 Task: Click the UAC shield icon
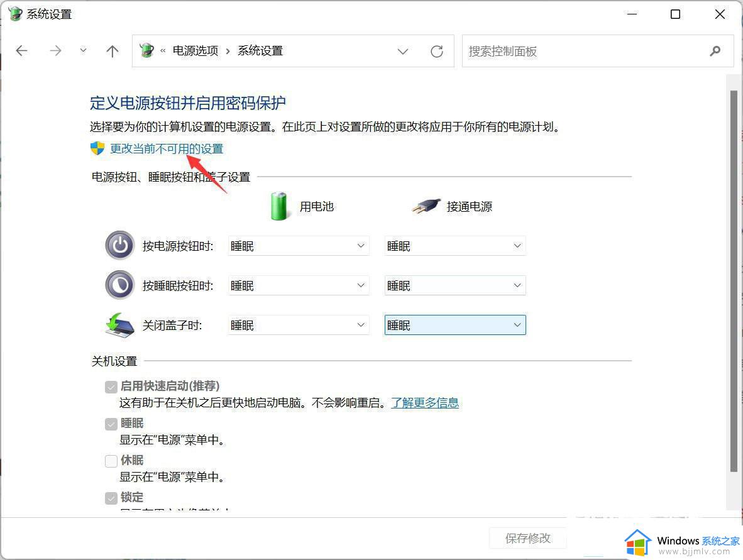(x=97, y=148)
